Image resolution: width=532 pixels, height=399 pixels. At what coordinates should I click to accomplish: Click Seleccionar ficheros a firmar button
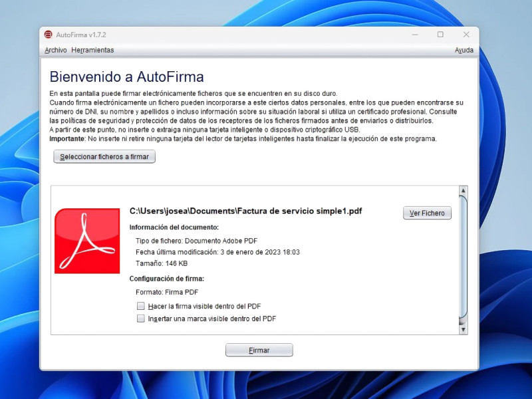click(104, 157)
